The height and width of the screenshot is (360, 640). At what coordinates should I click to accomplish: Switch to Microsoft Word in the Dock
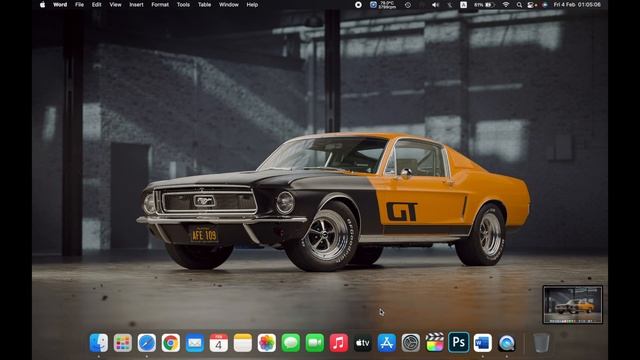482,343
